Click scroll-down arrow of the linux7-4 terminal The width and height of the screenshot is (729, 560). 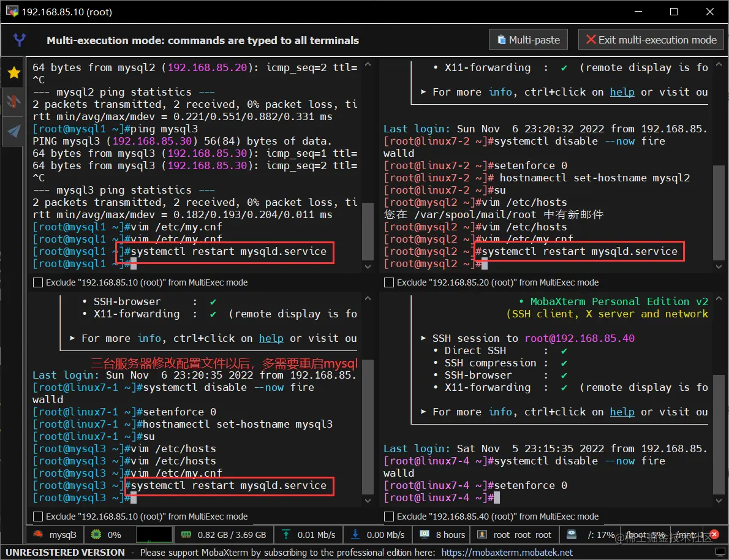[x=719, y=501]
